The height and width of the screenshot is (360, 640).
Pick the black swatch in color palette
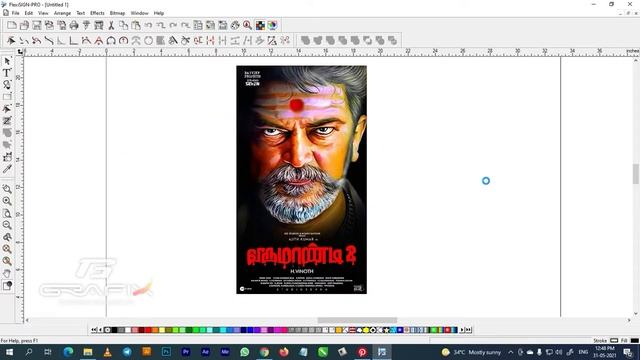(x=114, y=330)
